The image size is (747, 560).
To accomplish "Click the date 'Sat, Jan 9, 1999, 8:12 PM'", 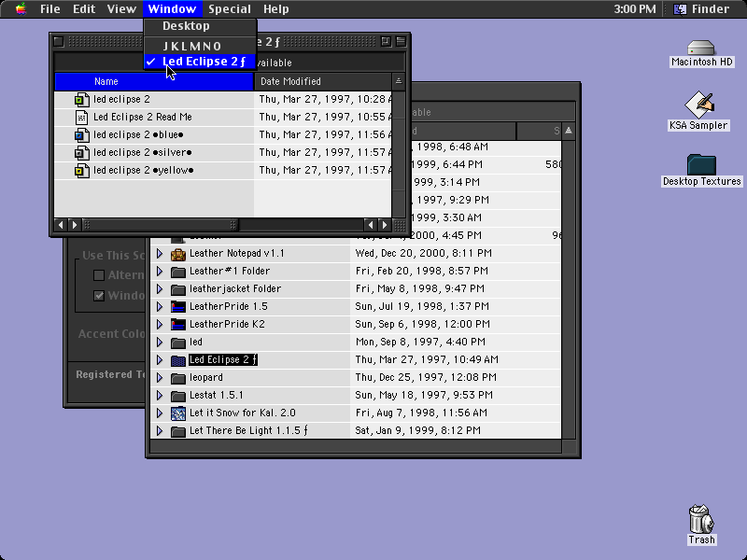I will pos(417,430).
